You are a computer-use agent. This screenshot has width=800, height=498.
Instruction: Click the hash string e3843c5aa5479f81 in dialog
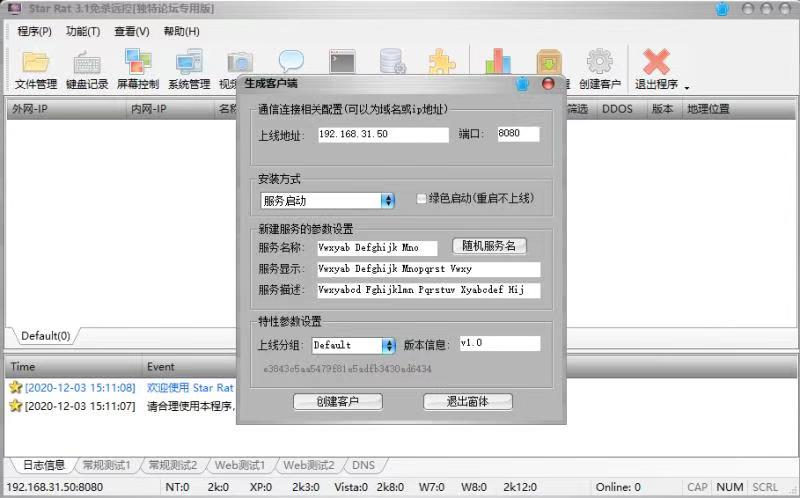347,368
